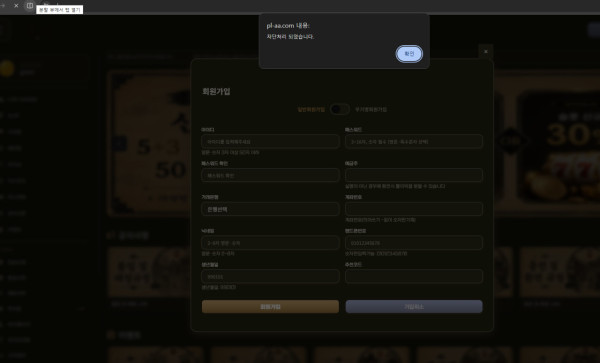Click the diamond arrow icon beside right banner
The width and height of the screenshot is (600, 363).
pyautogui.click(x=512, y=142)
